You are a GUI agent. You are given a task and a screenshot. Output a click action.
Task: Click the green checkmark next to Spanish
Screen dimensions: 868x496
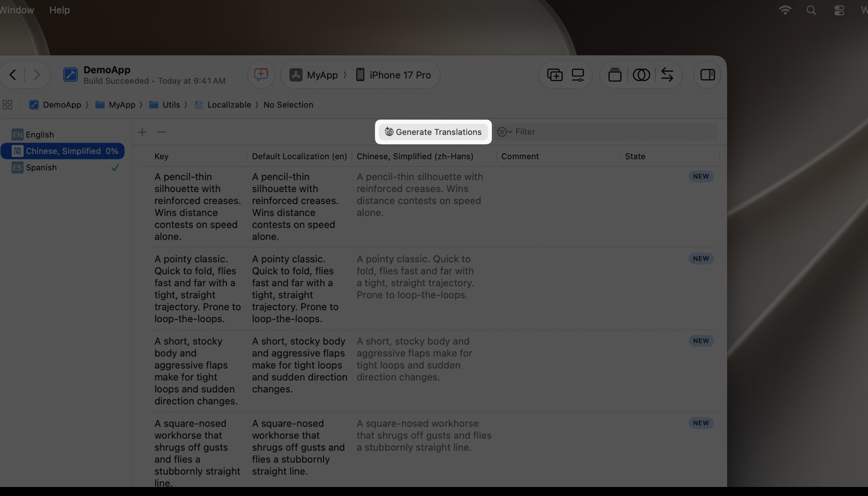(115, 168)
